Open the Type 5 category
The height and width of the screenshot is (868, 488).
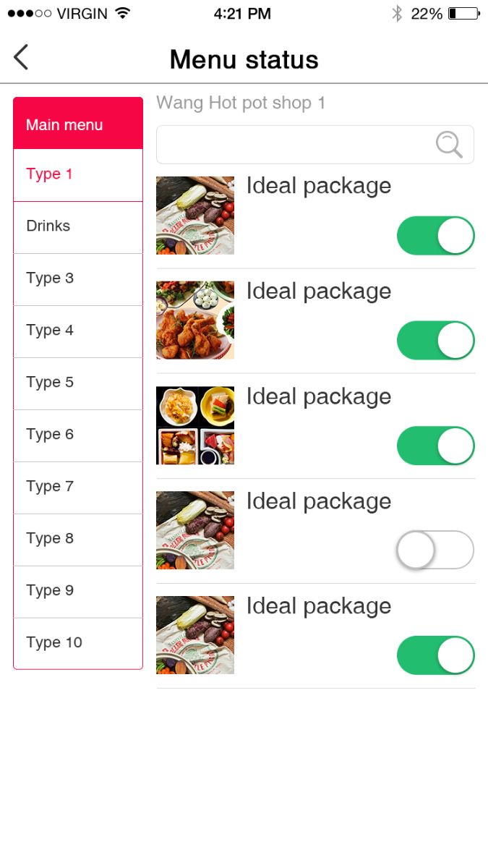[78, 383]
